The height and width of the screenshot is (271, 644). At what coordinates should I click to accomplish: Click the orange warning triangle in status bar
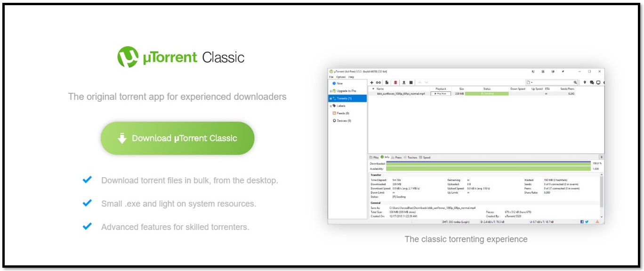click(x=597, y=222)
